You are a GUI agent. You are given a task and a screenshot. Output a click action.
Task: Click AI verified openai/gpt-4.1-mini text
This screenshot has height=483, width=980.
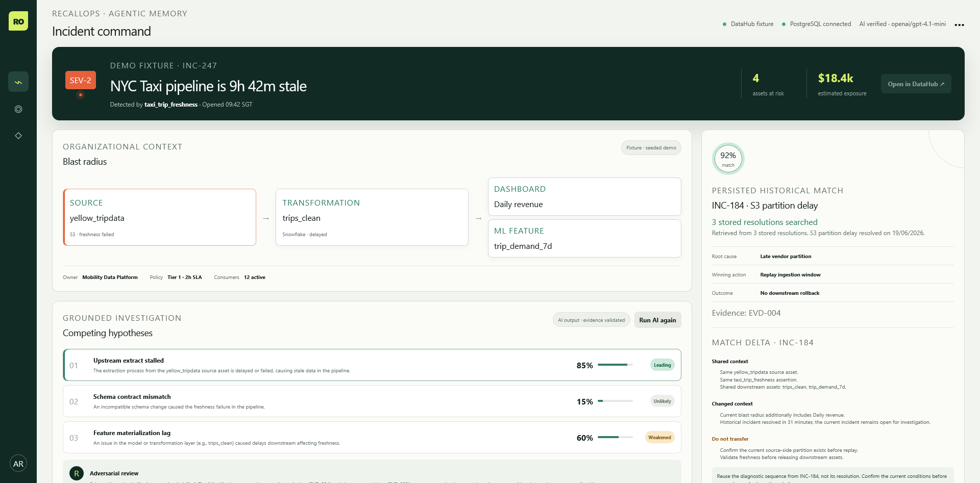(x=902, y=24)
